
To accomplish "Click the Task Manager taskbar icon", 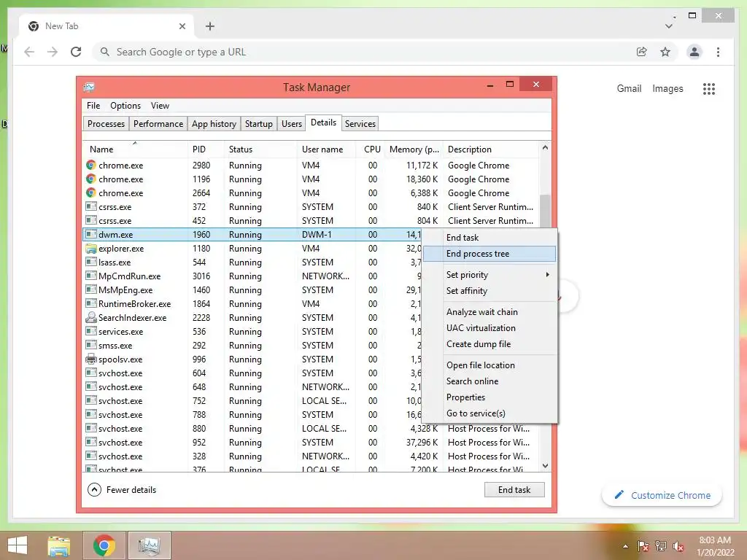I will click(x=149, y=545).
